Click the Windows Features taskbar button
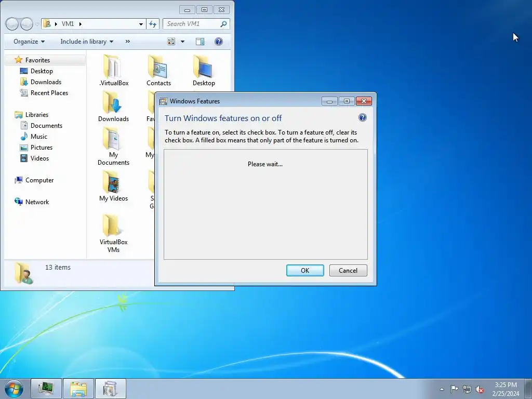Image resolution: width=532 pixels, height=399 pixels. (x=110, y=389)
